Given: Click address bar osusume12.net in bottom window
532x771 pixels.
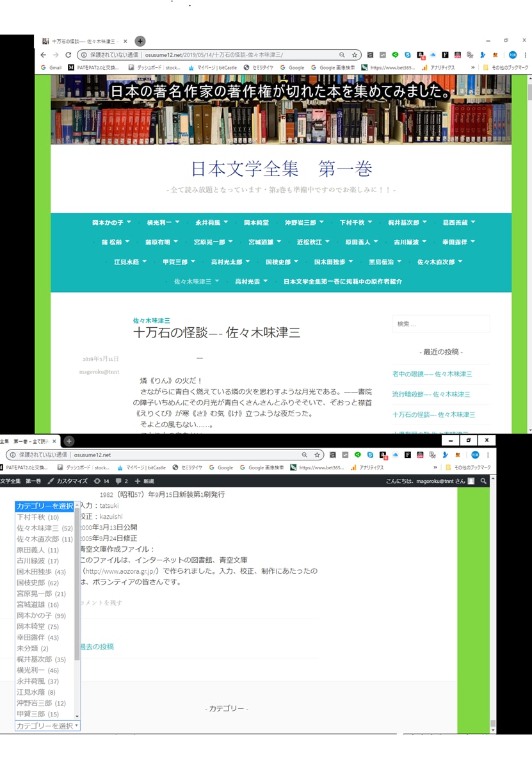Looking at the screenshot, I should click(x=92, y=455).
